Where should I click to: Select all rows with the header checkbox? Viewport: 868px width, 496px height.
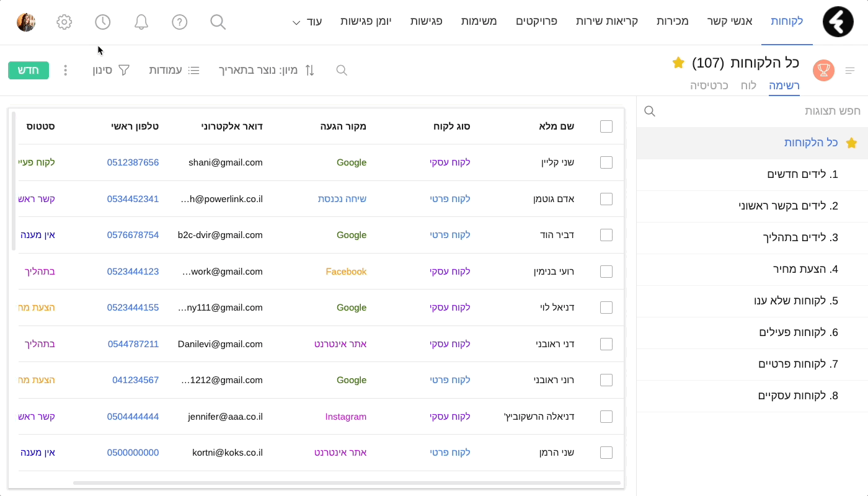pyautogui.click(x=606, y=126)
